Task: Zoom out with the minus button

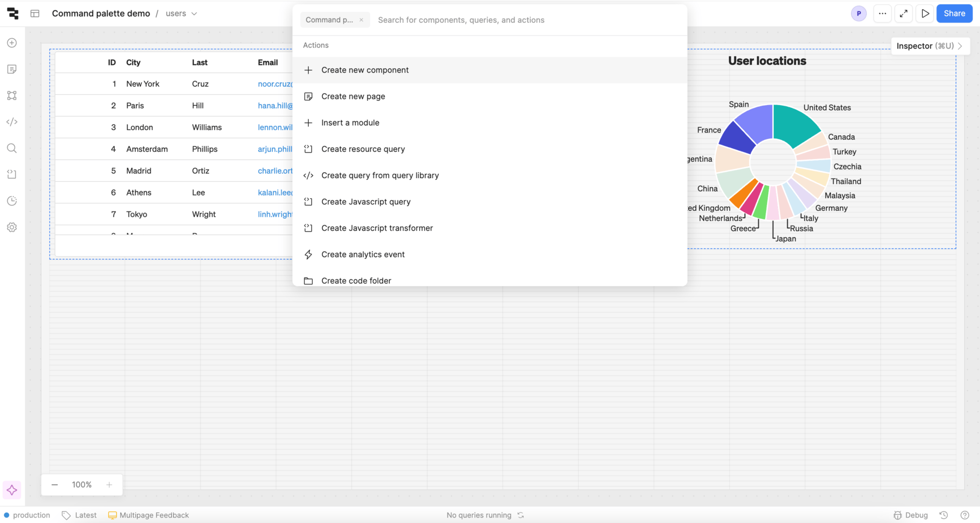Action: pos(54,485)
